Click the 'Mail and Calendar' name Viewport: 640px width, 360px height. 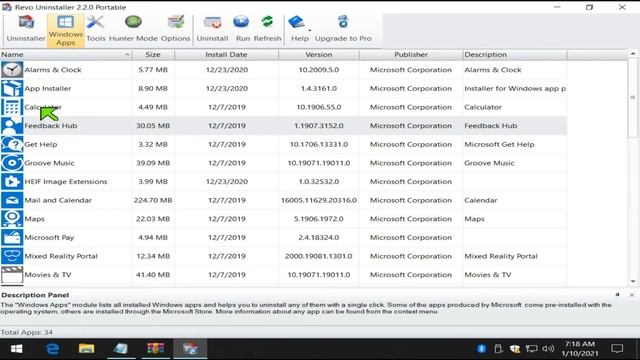(58, 200)
